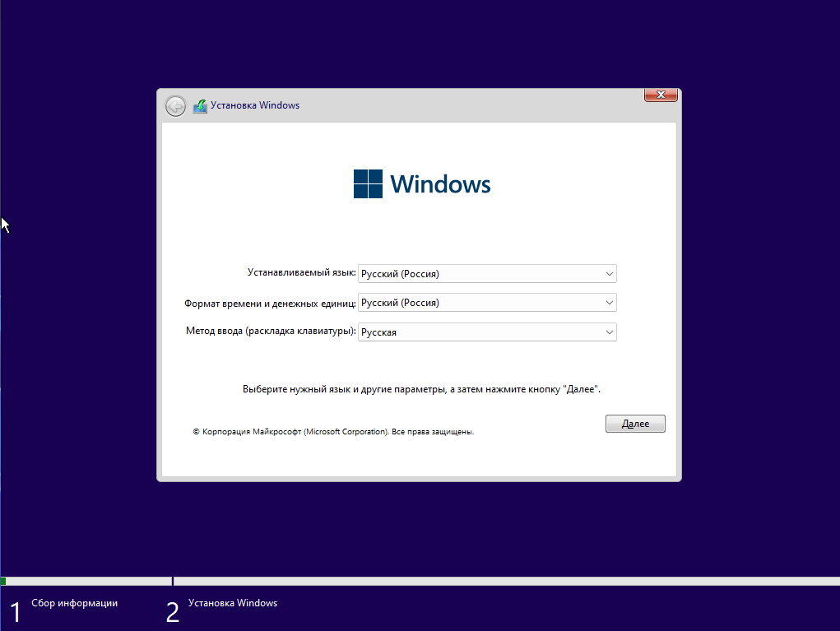The image size is (840, 631).
Task: Click the Метод ввода (раскладка клавиатуры) label
Action: 271,332
